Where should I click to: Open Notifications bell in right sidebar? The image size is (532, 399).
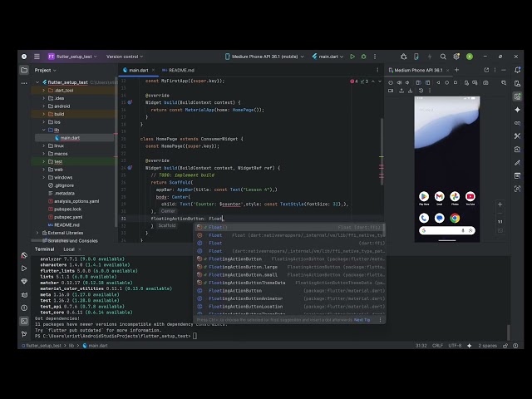[517, 70]
